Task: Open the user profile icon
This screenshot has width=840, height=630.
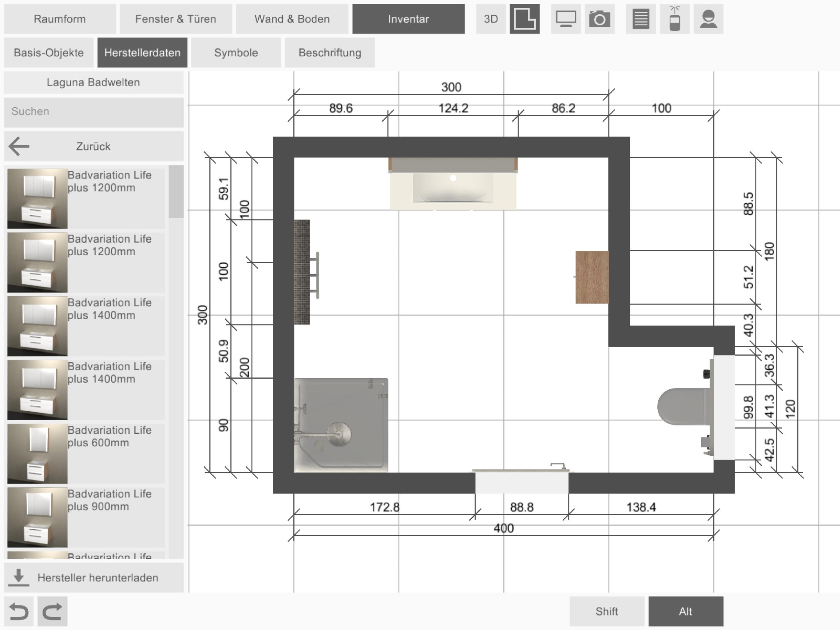Action: pyautogui.click(x=708, y=19)
